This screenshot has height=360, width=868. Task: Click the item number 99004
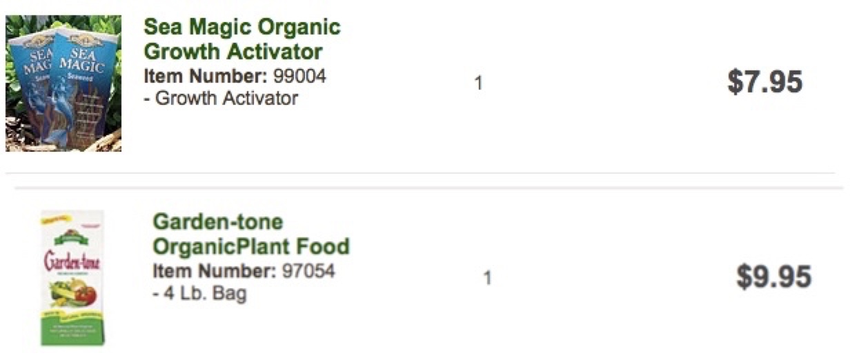tap(299, 75)
